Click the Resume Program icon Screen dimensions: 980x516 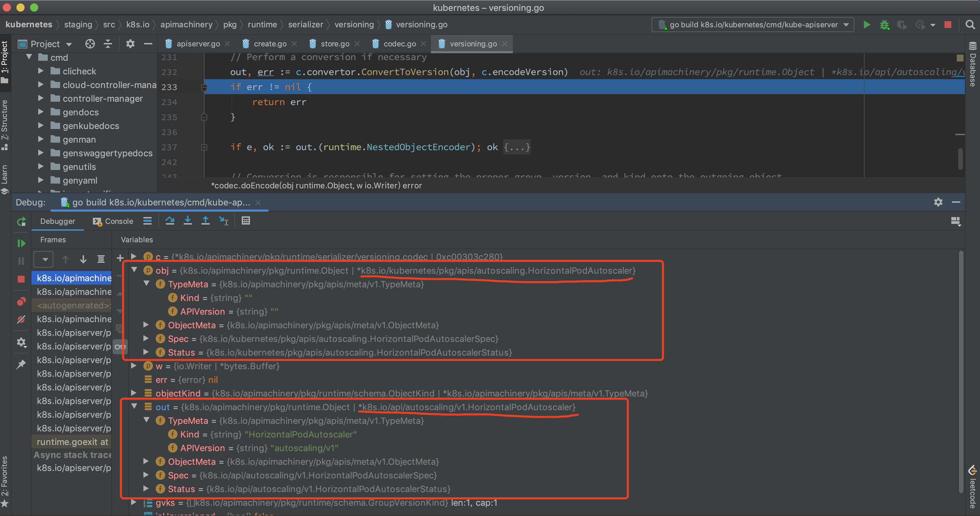click(21, 243)
